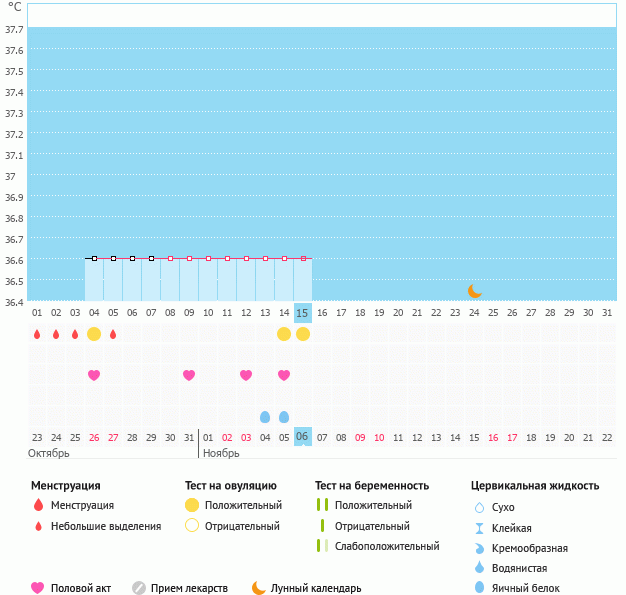Click the menstruation drop on cycle day 01
The image size is (626, 595).
coord(37,334)
